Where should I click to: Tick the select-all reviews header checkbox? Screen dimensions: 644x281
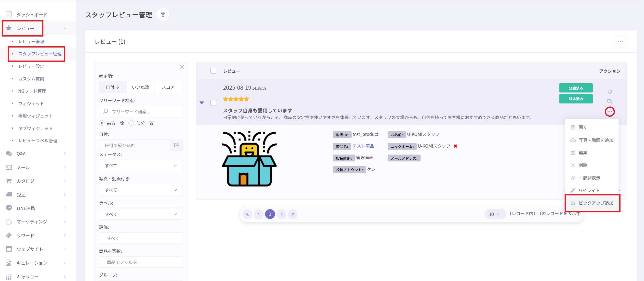[213, 71]
